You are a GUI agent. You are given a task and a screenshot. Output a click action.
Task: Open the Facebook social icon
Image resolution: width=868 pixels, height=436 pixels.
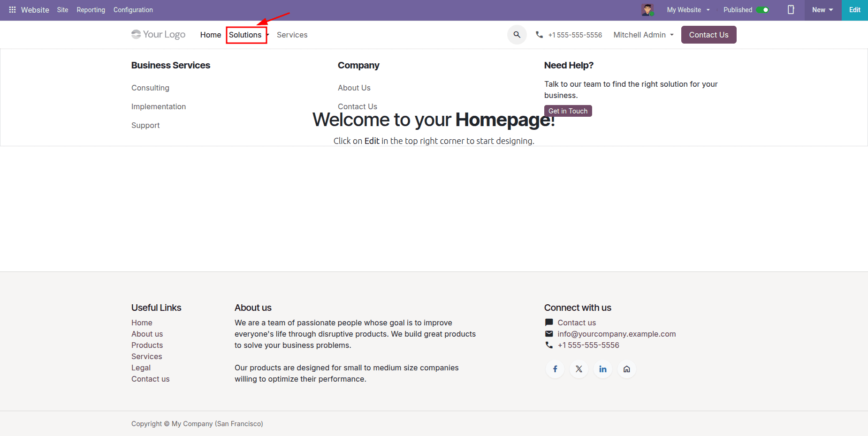[x=555, y=369]
